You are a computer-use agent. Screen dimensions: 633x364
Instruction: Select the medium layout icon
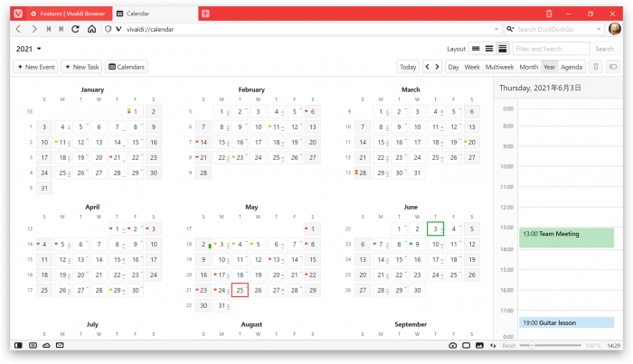click(489, 49)
